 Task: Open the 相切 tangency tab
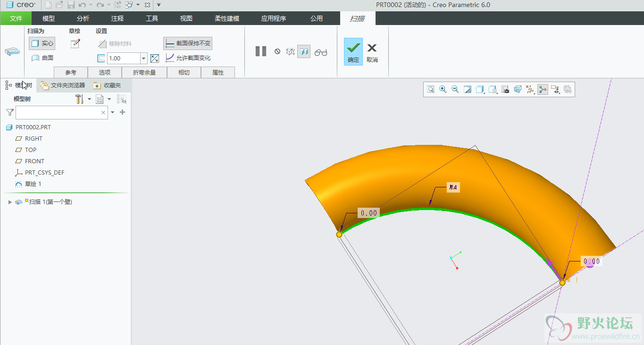point(184,72)
